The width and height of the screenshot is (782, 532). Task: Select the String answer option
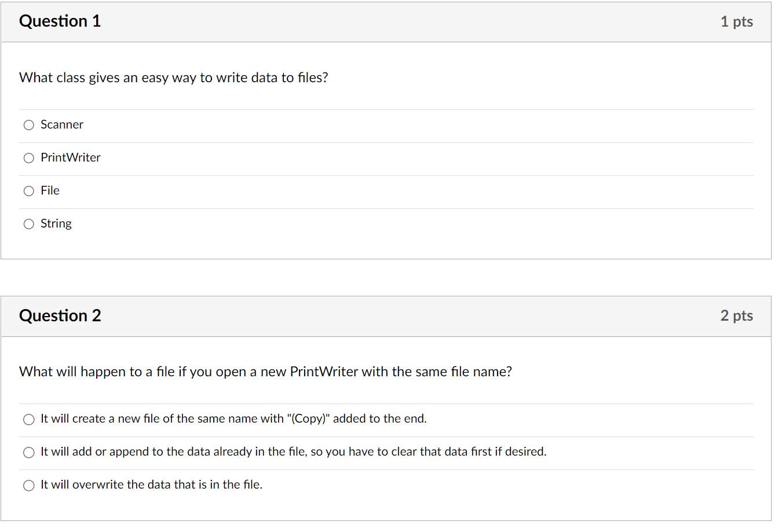pos(29,223)
